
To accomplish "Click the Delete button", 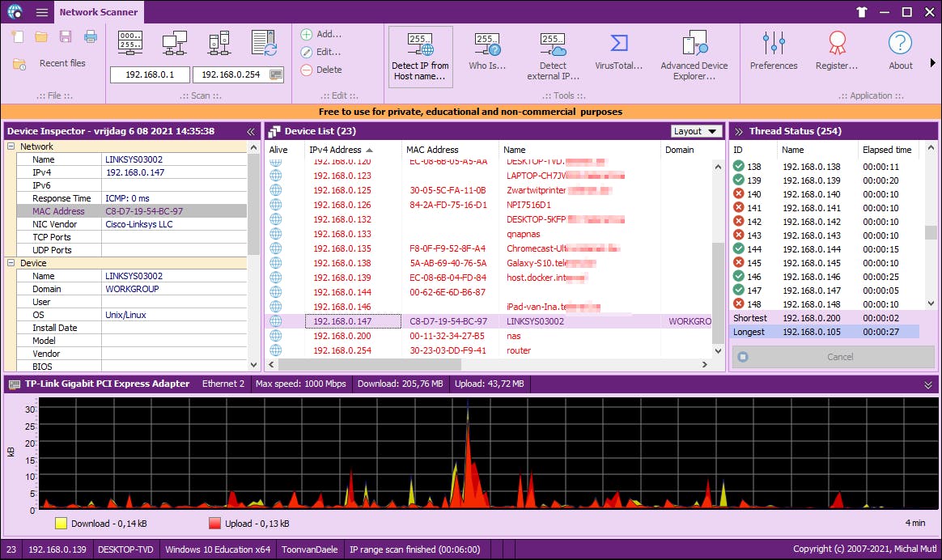I will pyautogui.click(x=321, y=70).
